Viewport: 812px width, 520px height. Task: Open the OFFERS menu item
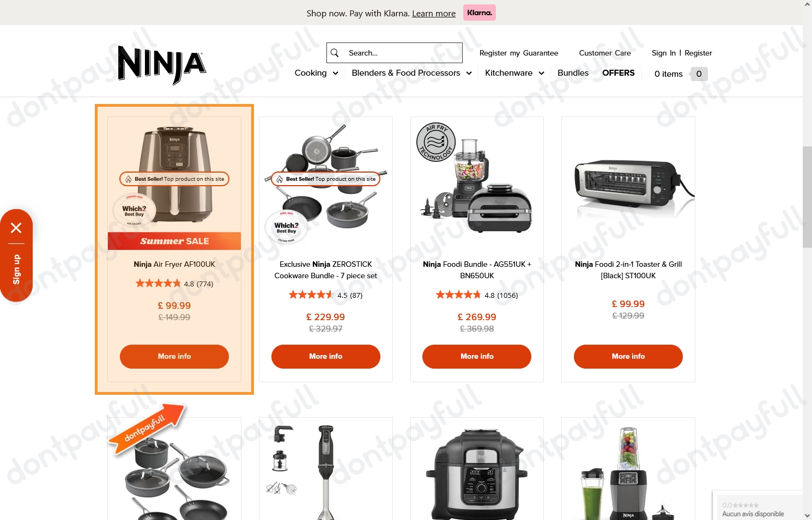tap(618, 73)
